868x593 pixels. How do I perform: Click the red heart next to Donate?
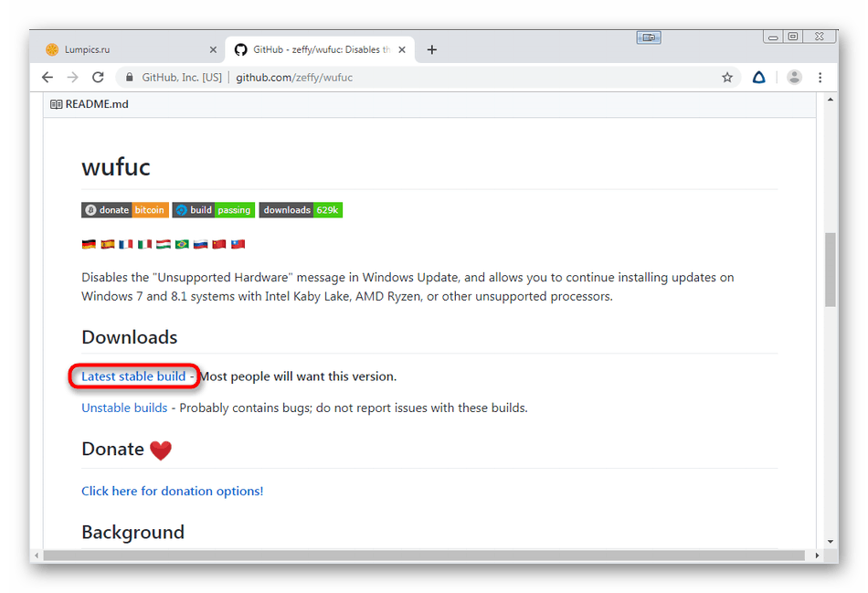[161, 450]
